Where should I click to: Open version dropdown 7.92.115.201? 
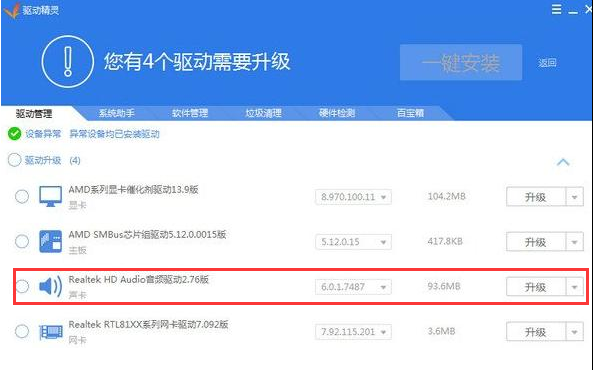353,332
